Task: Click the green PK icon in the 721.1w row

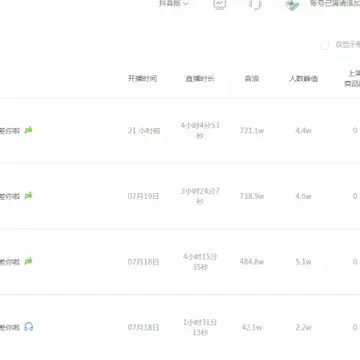Action: (x=28, y=130)
